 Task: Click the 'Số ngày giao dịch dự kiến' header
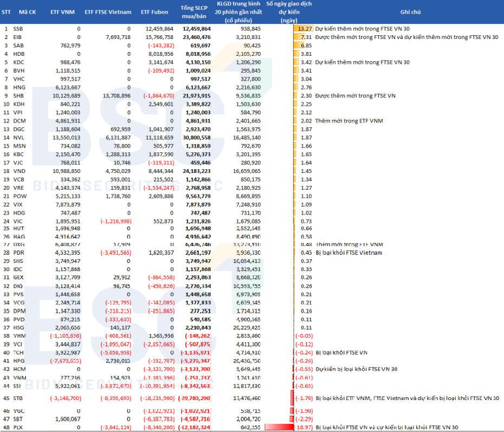tap(289, 12)
